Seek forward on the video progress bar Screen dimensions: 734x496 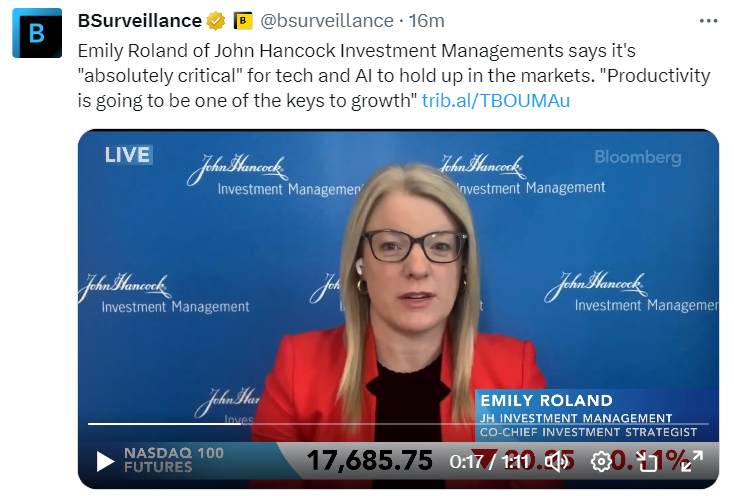pyautogui.click(x=468, y=424)
